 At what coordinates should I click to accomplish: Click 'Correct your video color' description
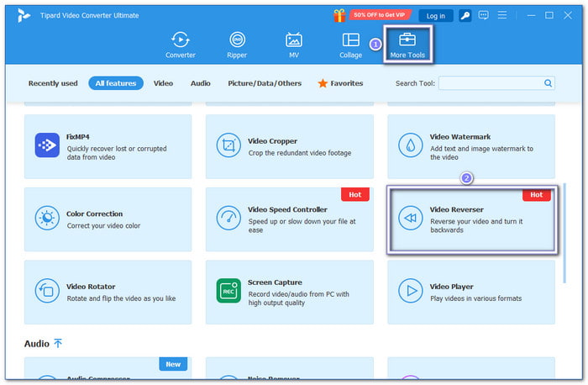[x=103, y=226]
